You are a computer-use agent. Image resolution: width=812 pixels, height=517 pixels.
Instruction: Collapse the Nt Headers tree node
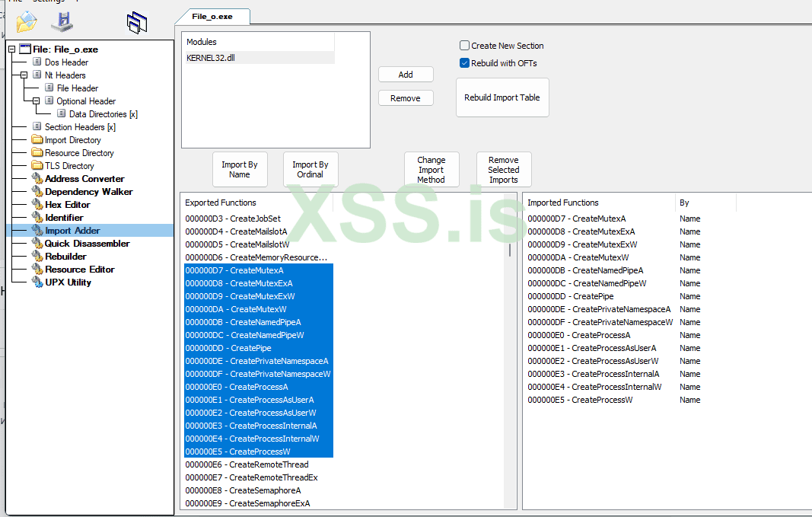click(x=24, y=75)
